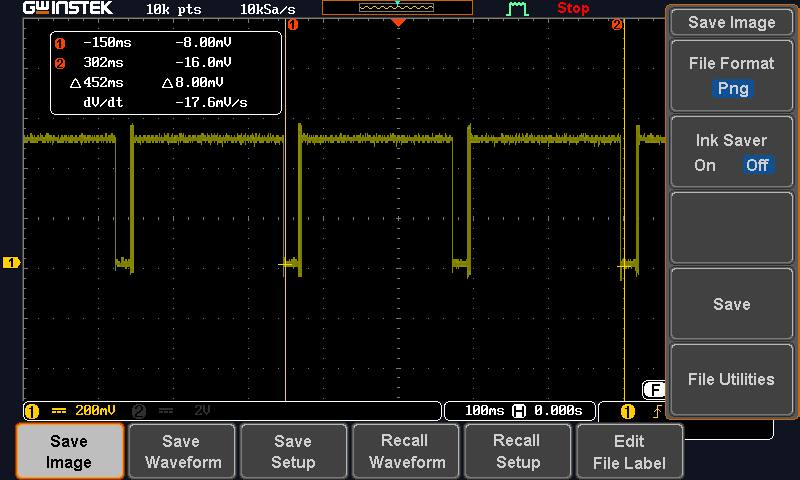Click the -17.6mV/s dV/dt value

click(x=211, y=103)
